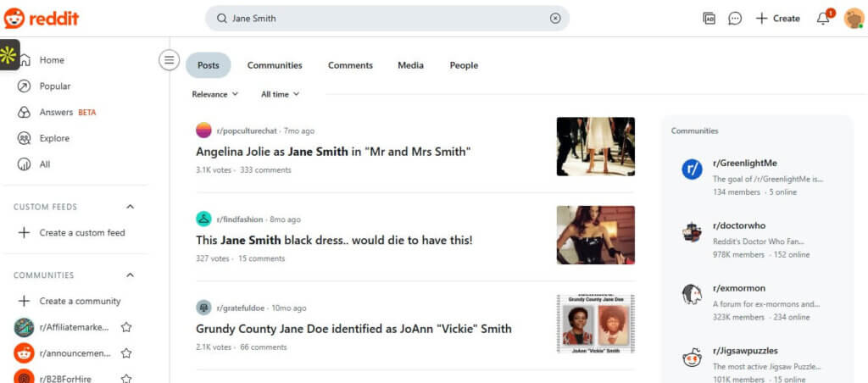868x383 pixels.
Task: Switch to the Communities search tab
Action: (275, 65)
